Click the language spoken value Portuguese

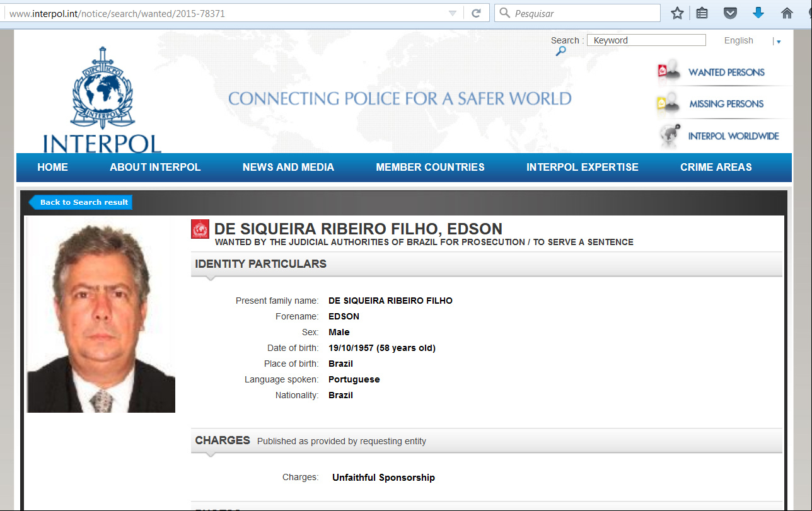[x=354, y=379]
